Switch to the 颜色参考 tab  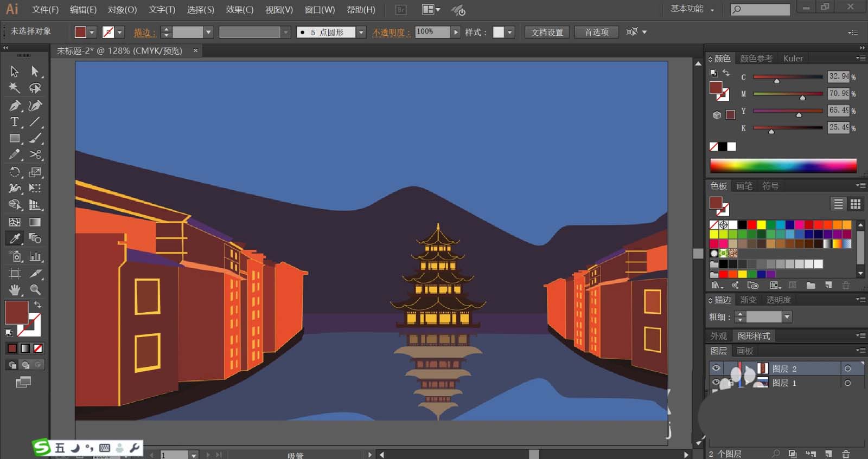point(756,59)
